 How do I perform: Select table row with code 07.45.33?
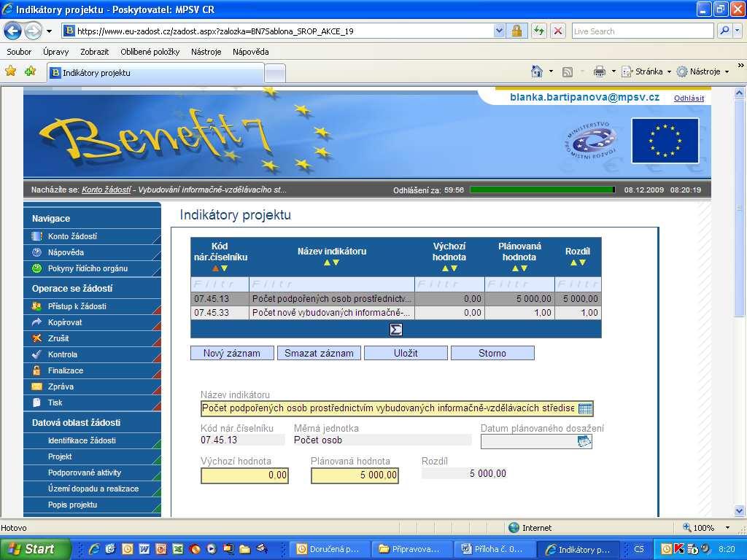[396, 313]
